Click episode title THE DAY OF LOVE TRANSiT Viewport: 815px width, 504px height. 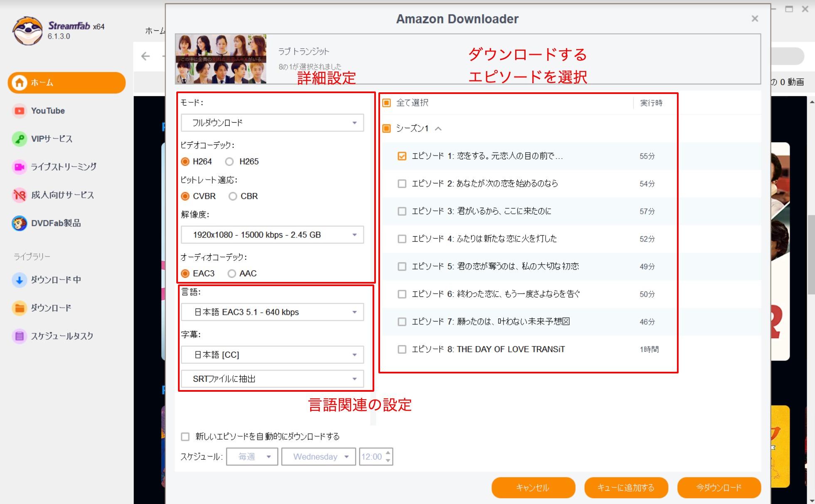[x=511, y=349]
